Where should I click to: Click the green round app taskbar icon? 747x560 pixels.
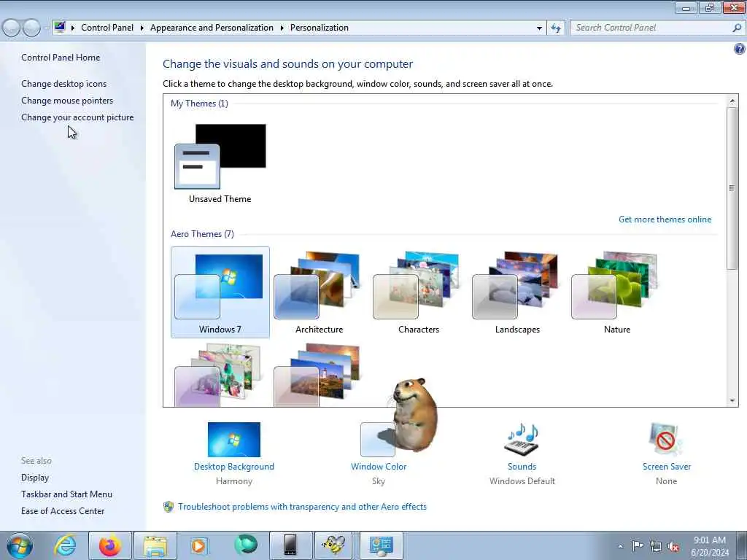point(246,545)
